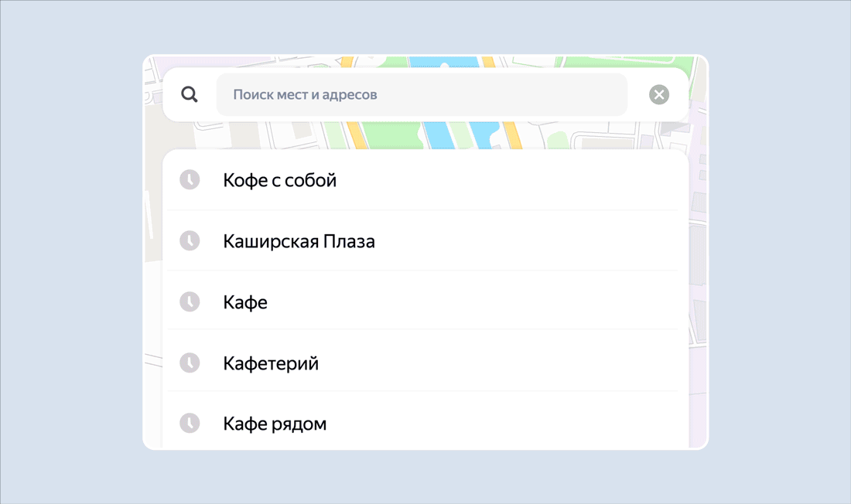Click the magnifying glass search icon
Image resolution: width=851 pixels, height=504 pixels.
tap(190, 94)
